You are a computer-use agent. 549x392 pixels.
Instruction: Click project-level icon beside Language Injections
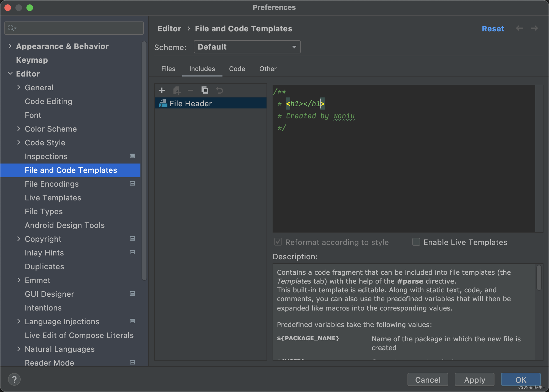132,321
